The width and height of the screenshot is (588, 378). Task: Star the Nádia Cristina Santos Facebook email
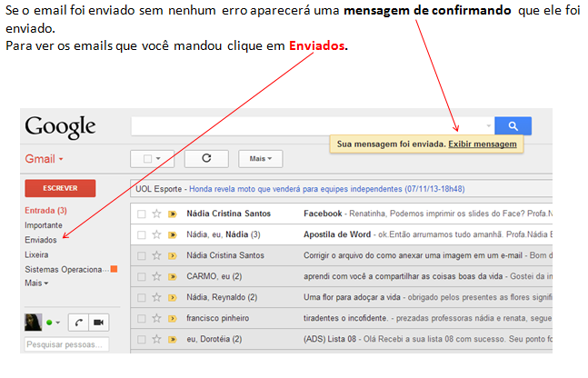pos(156,214)
